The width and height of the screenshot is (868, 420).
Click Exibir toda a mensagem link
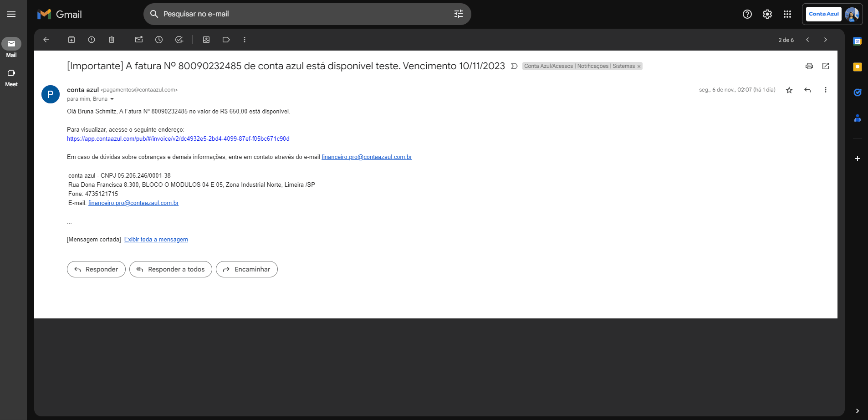(156, 240)
